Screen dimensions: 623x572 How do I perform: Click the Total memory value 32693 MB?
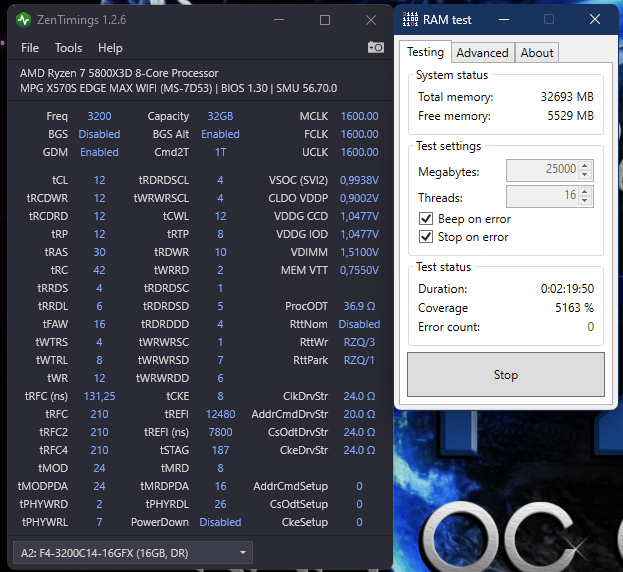point(567,97)
